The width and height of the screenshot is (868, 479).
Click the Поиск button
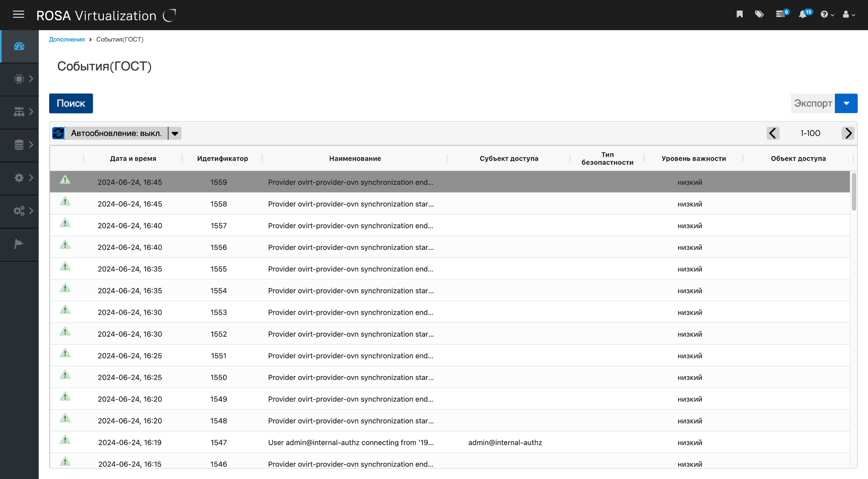[x=71, y=103]
